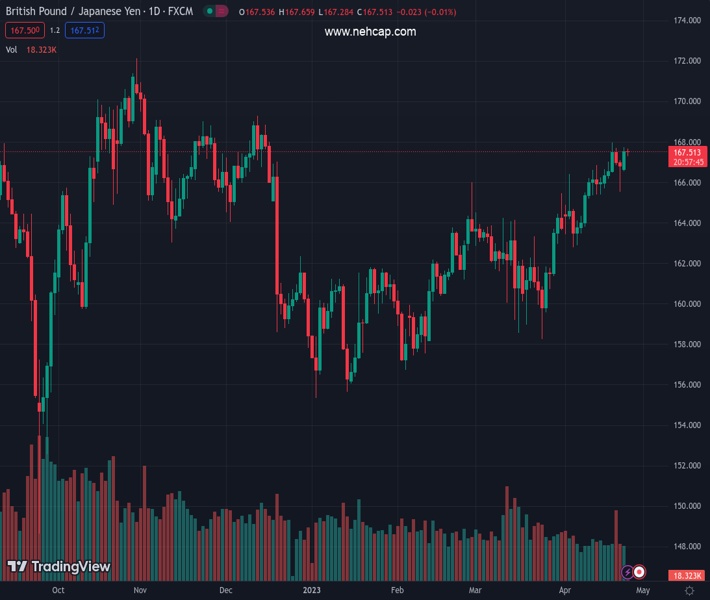Click the 154.000 price axis label

coord(687,425)
